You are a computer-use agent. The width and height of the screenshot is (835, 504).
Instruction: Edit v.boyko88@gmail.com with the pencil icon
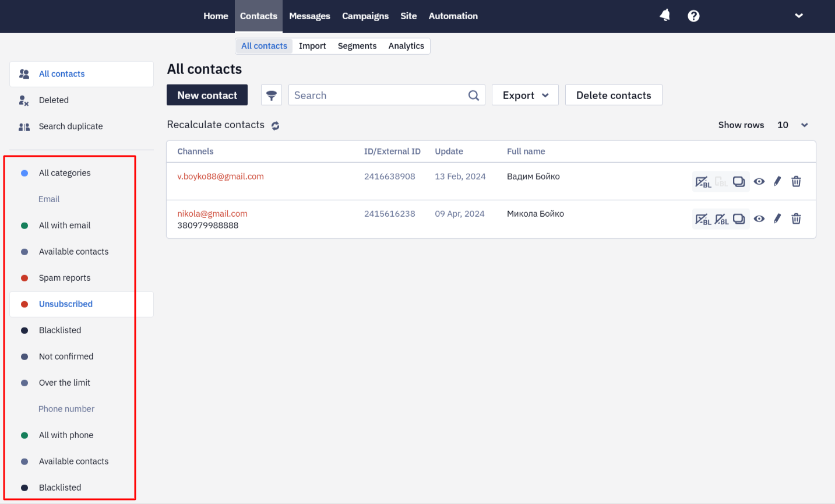[x=777, y=181]
